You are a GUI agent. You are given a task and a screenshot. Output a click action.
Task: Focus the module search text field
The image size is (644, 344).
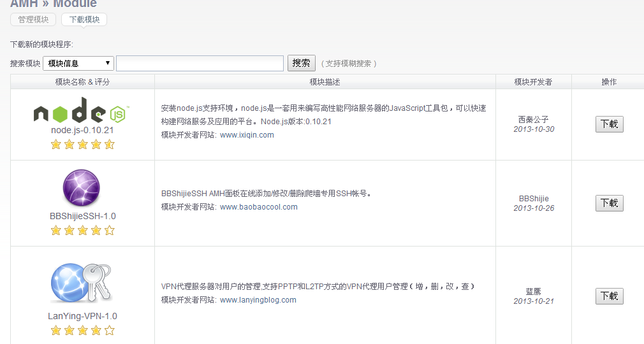200,63
